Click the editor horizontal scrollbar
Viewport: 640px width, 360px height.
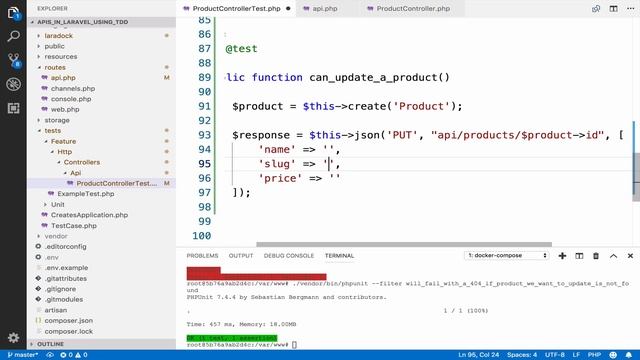click(x=404, y=244)
